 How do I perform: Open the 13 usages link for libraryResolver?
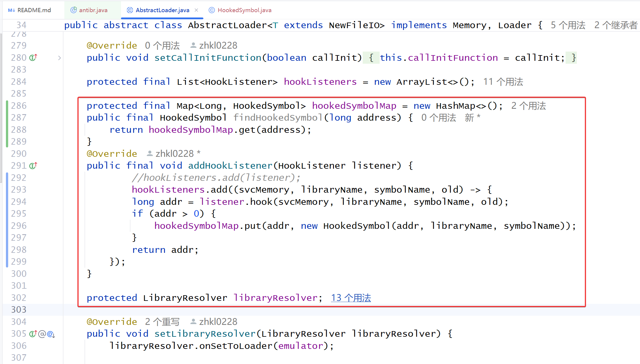point(351,298)
